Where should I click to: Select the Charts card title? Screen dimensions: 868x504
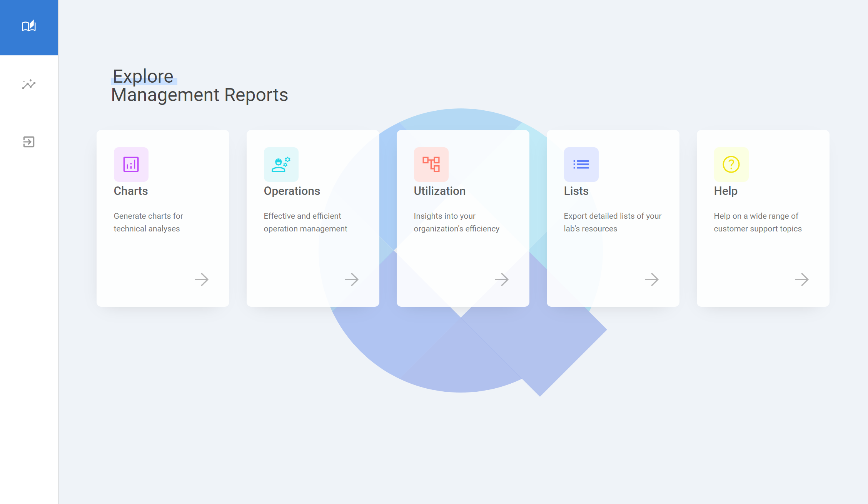click(131, 191)
